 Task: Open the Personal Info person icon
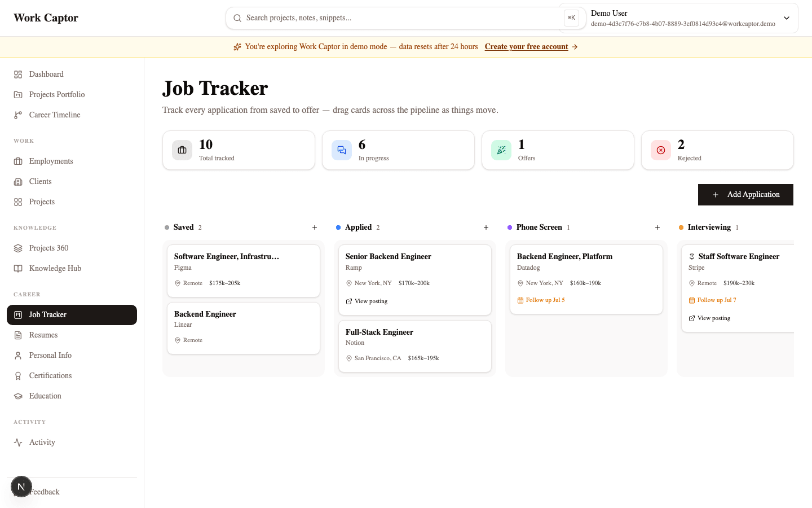18,356
